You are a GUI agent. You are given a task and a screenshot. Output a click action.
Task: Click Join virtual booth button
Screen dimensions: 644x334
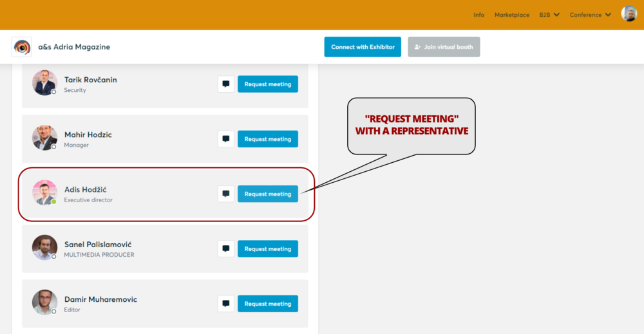(444, 47)
